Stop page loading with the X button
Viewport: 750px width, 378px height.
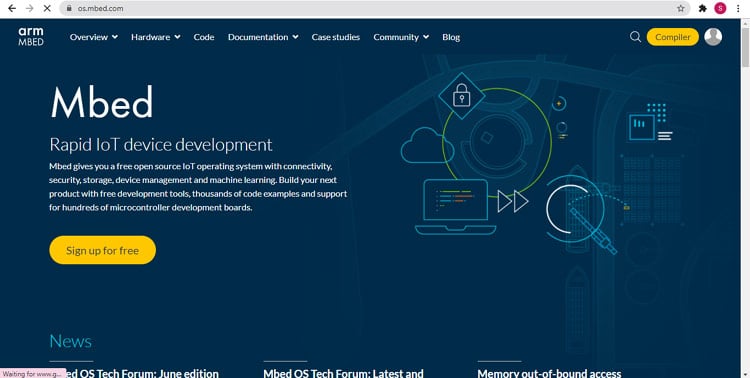tap(47, 8)
